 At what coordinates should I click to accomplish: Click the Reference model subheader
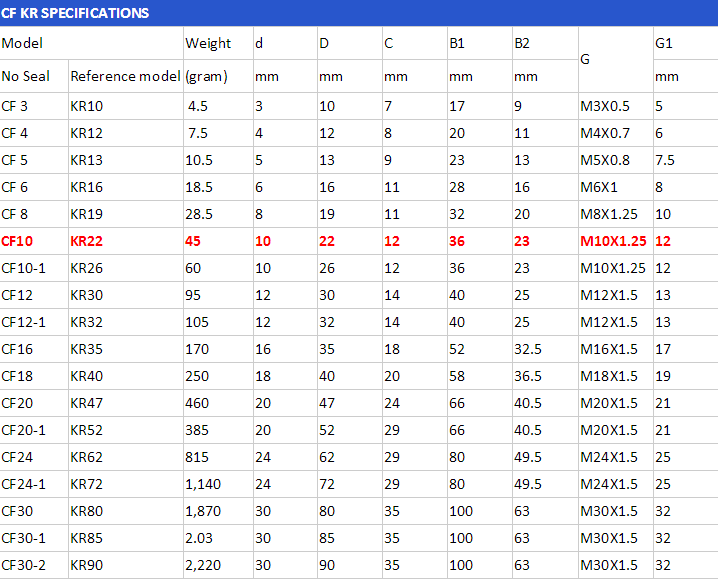[125, 76]
